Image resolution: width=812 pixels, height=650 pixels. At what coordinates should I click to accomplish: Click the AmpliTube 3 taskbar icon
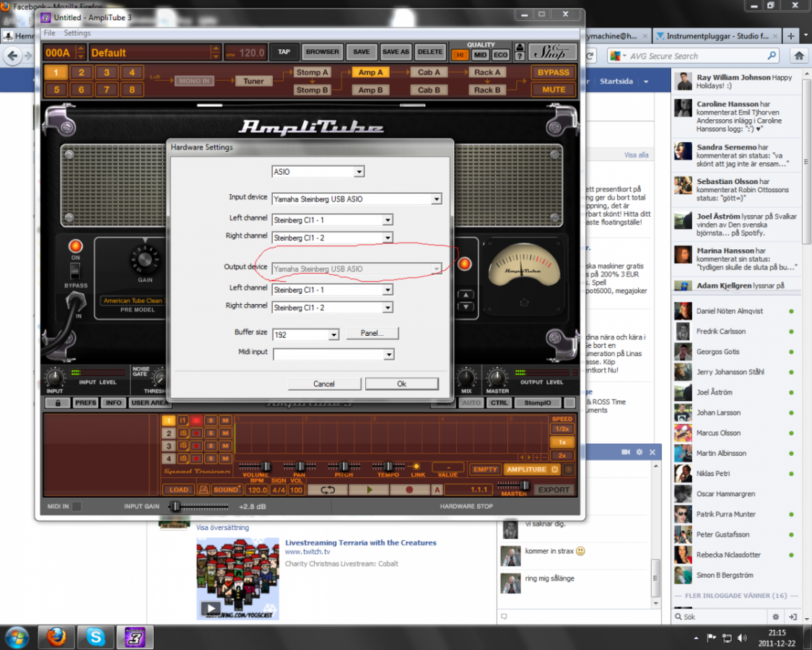[135, 636]
